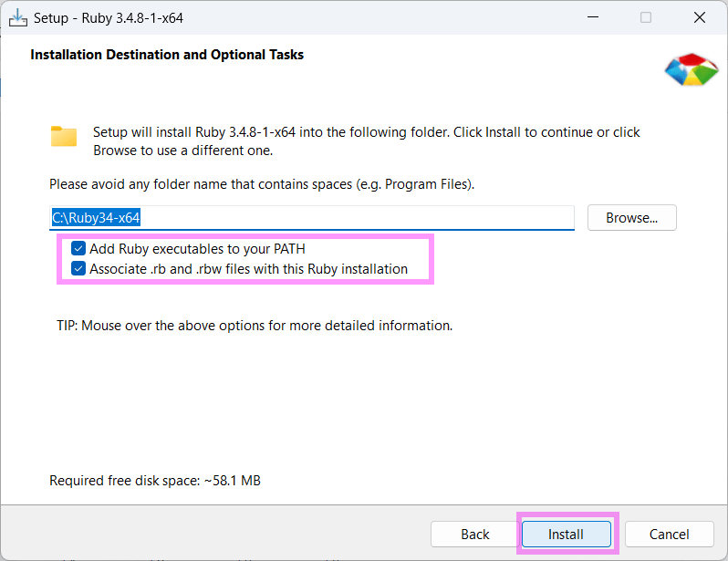Click the C:\Ruby34-x64 destination path field

(310, 218)
